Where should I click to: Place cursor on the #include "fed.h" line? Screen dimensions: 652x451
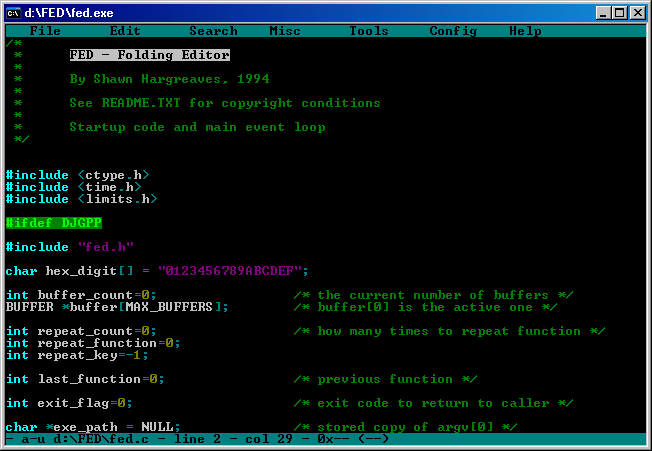pos(69,247)
